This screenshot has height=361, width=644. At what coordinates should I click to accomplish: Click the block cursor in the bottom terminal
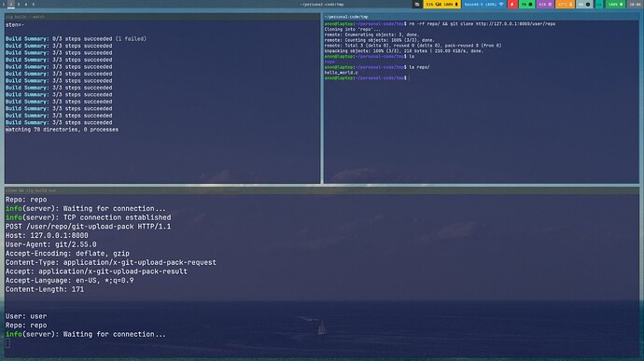[7, 343]
